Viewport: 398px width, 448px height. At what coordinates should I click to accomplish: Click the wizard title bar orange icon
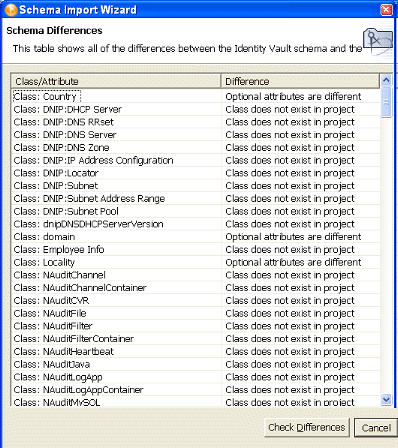[x=11, y=10]
